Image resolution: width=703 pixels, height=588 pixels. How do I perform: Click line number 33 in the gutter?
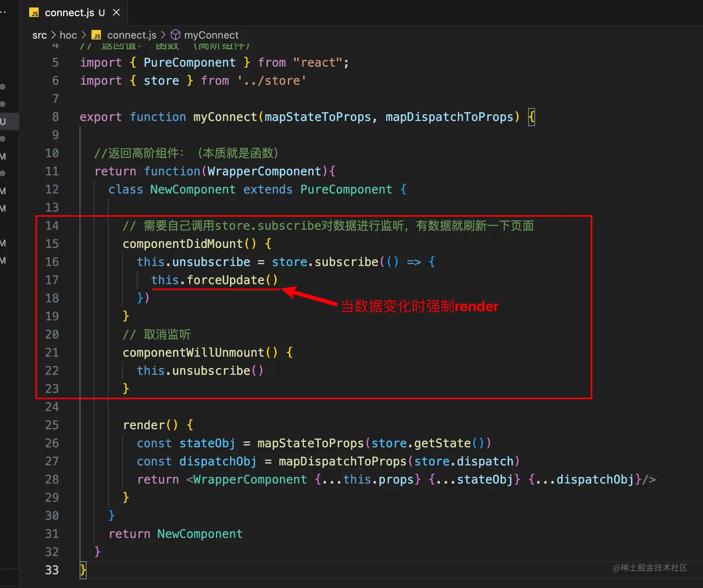(x=52, y=570)
